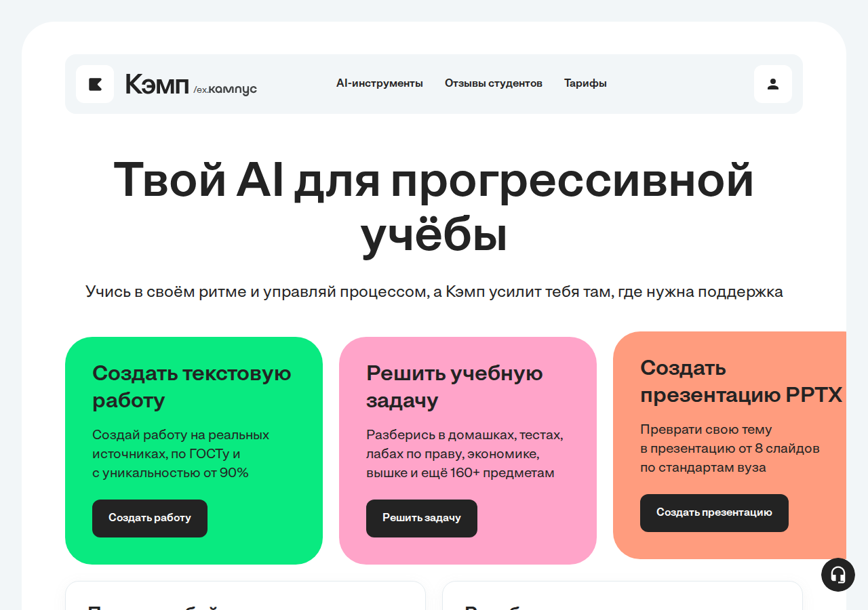
Task: Select the orange Создать презентацию PPTX card
Action: pos(730,445)
